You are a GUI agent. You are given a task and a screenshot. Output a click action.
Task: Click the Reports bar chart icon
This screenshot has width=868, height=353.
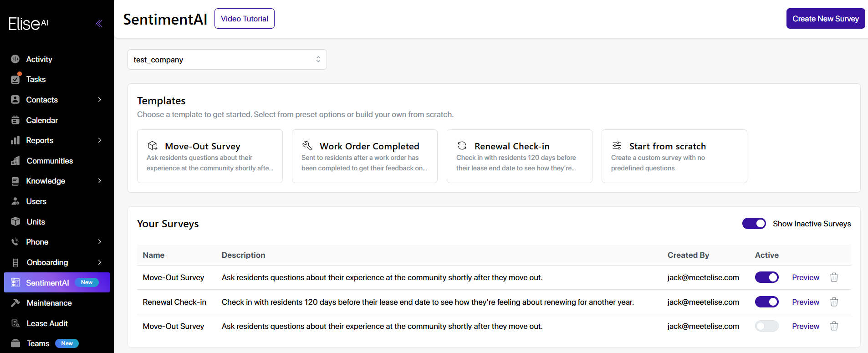point(15,140)
